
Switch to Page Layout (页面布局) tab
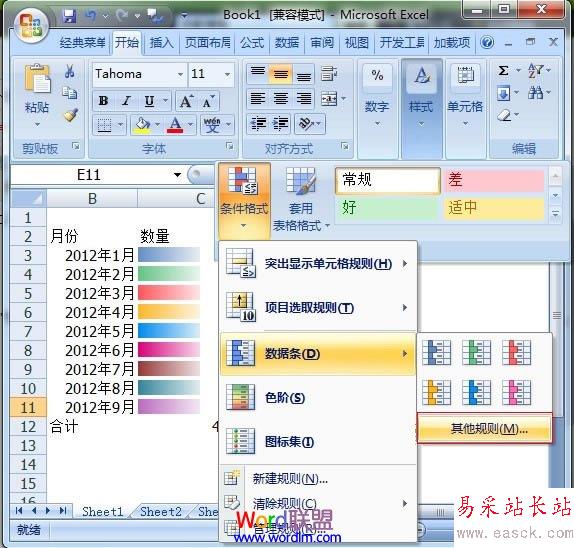pos(207,43)
